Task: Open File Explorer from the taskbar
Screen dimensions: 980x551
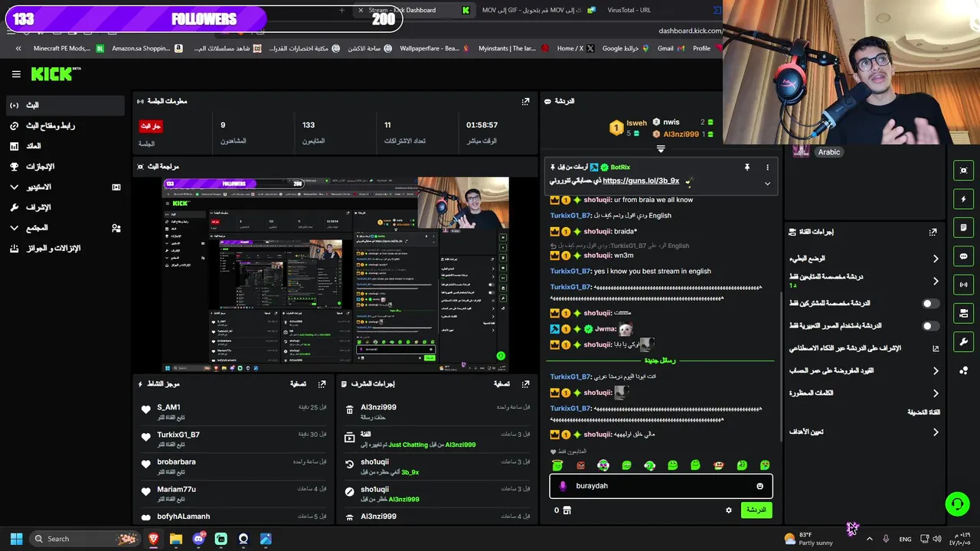Action: tap(176, 539)
